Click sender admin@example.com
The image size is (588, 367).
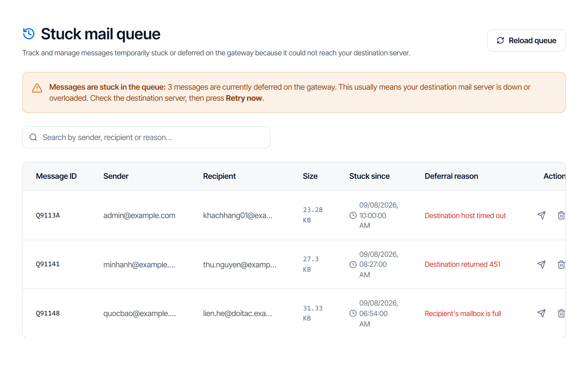tap(139, 215)
